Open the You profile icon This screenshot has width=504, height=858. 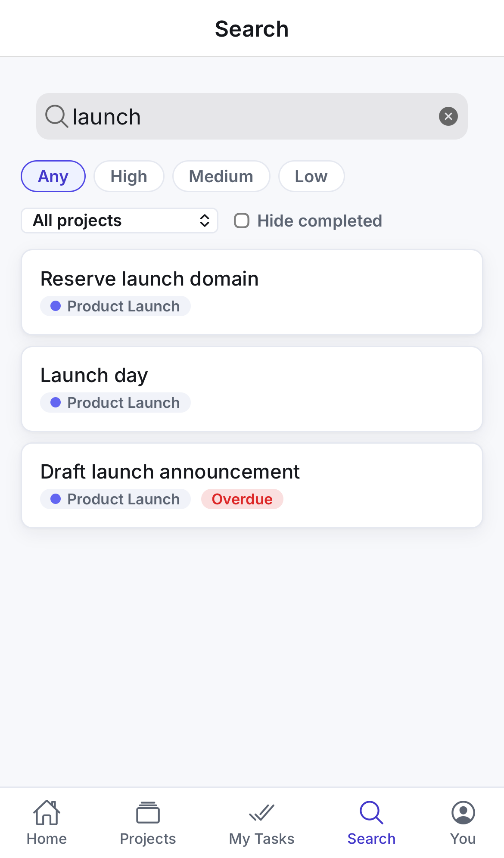[x=463, y=813]
